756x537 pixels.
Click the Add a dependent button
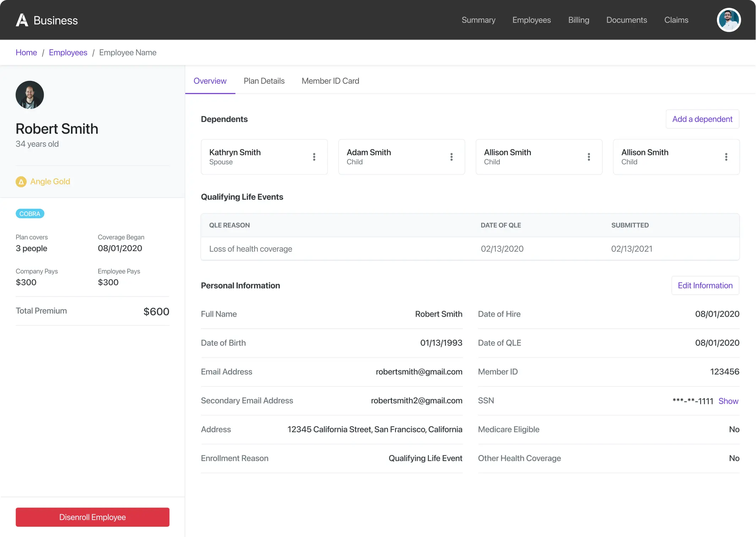click(x=702, y=119)
